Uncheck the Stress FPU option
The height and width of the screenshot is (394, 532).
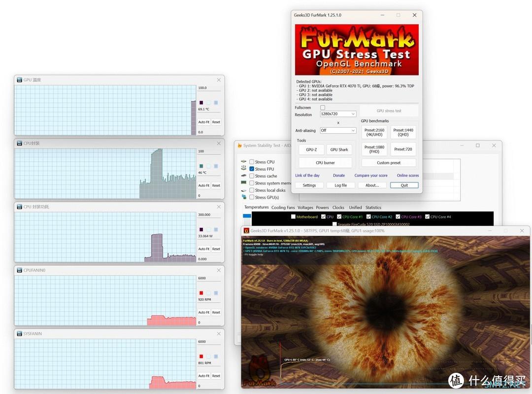tap(252, 169)
